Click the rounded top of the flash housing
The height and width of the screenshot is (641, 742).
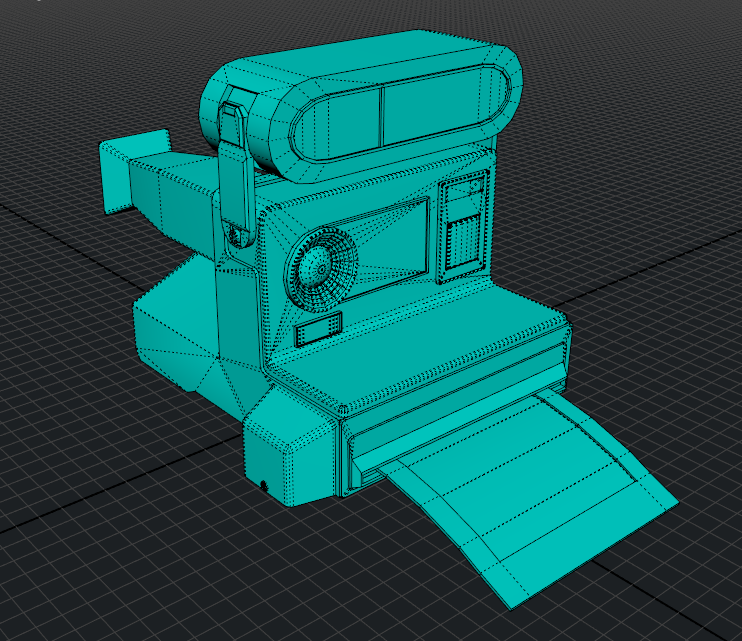tap(360, 57)
